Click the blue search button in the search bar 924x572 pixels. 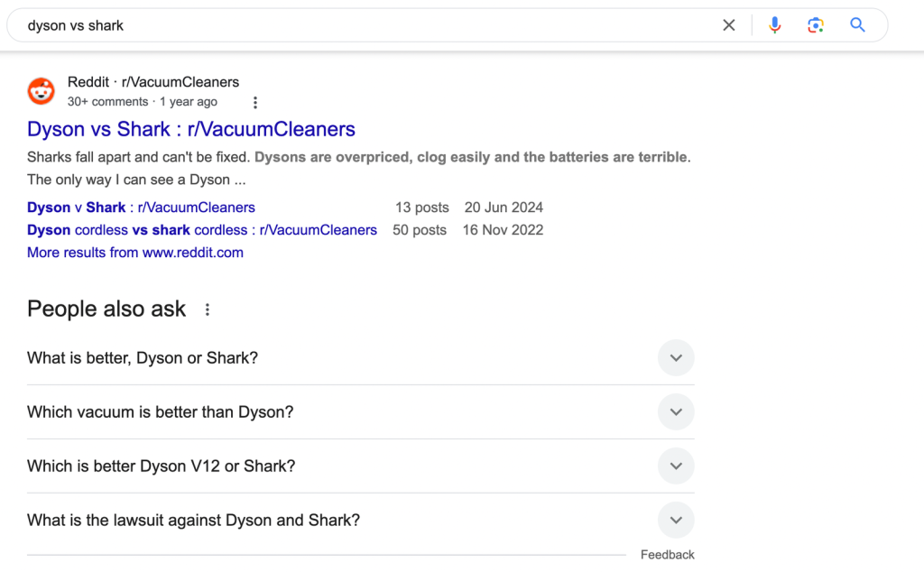(x=857, y=24)
